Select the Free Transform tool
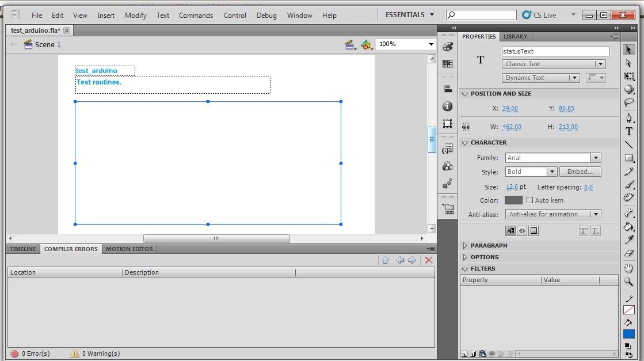The width and height of the screenshot is (644, 361). (x=628, y=76)
